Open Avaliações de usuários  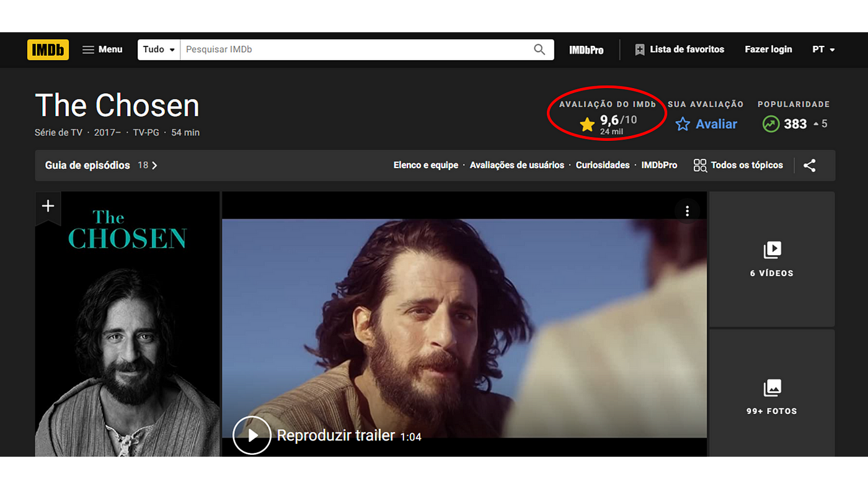coord(517,165)
